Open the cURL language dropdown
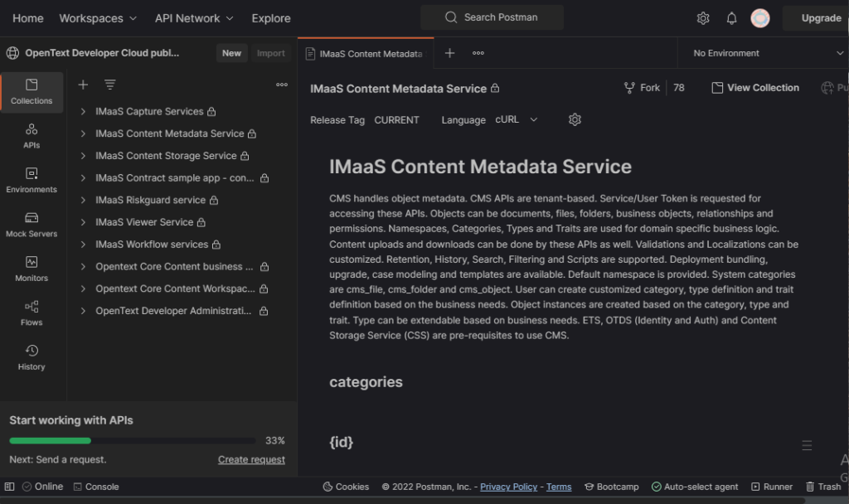The width and height of the screenshot is (849, 504). coord(517,119)
